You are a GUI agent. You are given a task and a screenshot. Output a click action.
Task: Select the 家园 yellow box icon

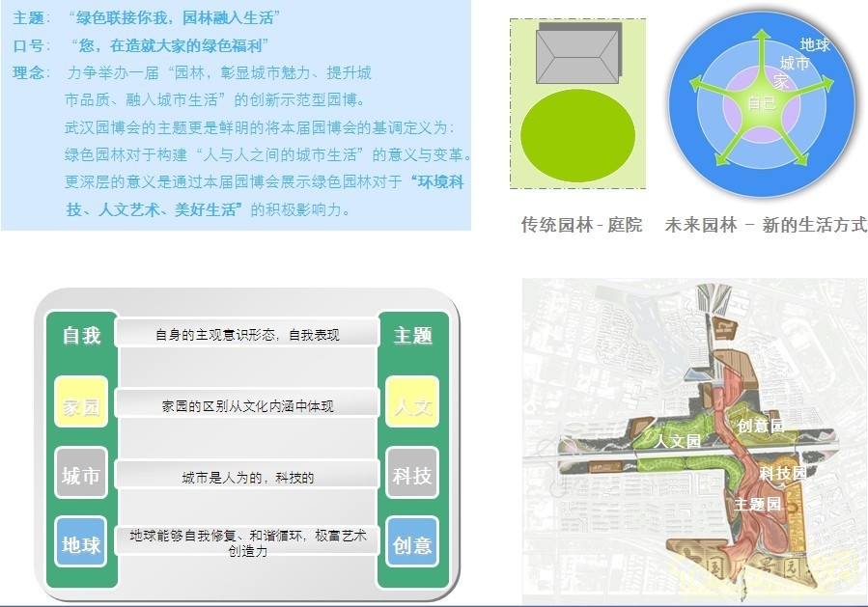[80, 404]
